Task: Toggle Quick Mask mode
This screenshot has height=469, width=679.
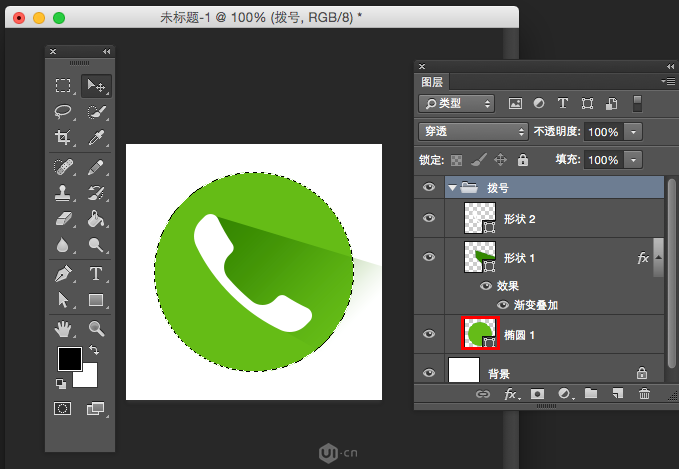Action: [62, 408]
